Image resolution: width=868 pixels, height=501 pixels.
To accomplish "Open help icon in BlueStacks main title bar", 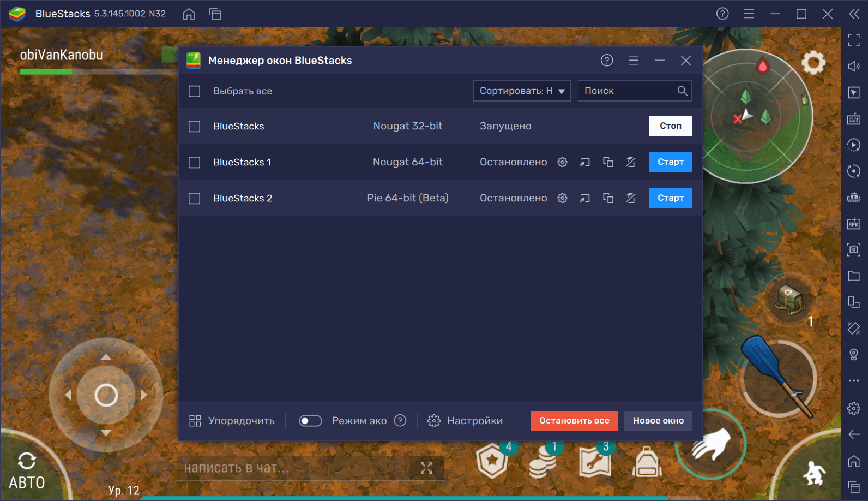I will [722, 14].
